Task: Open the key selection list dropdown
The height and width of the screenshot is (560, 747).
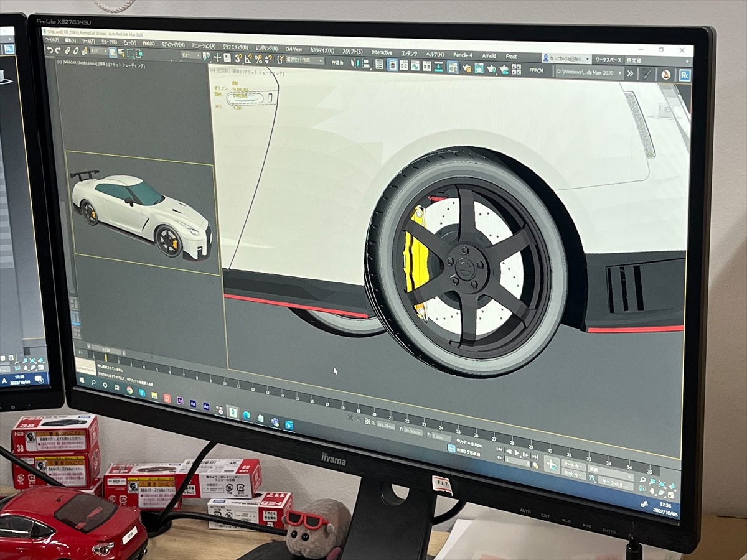Action: (610, 473)
